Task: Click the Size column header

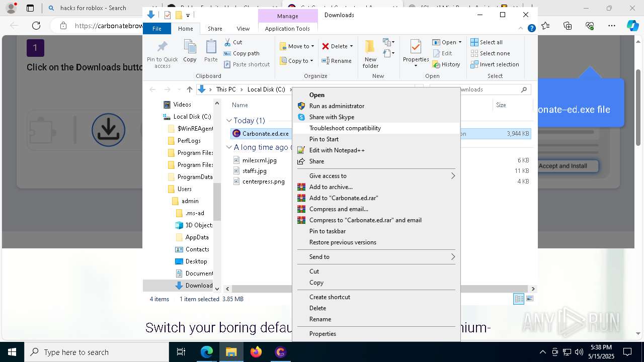Action: pyautogui.click(x=511, y=105)
